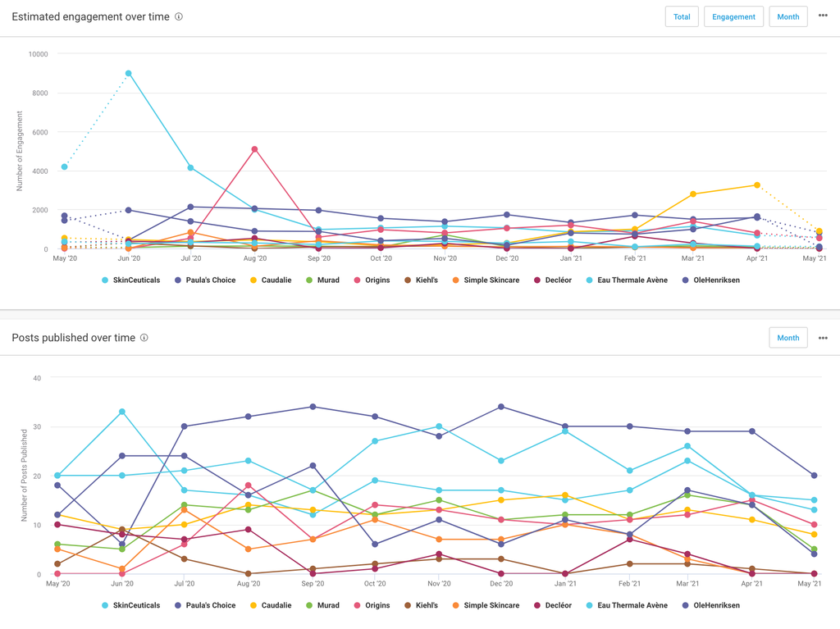Click Caudalie Apr '21 engagement data point
The image size is (840, 629).
coord(756,185)
